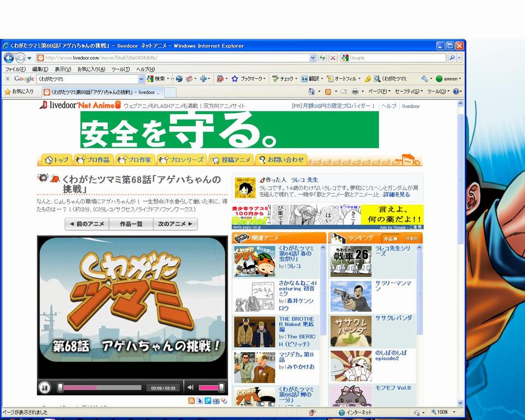
Task: Click the pink volume slider
Action: click(x=210, y=388)
